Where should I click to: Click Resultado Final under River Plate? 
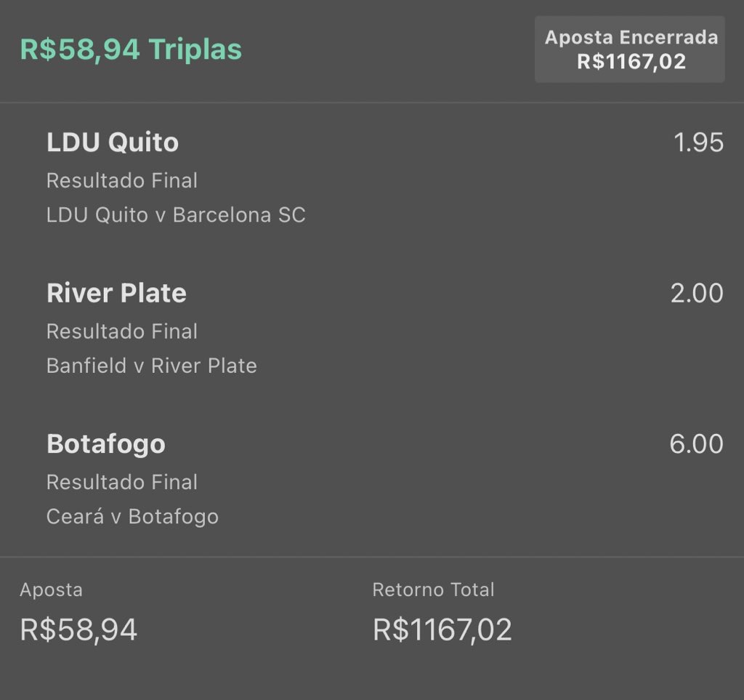(122, 331)
